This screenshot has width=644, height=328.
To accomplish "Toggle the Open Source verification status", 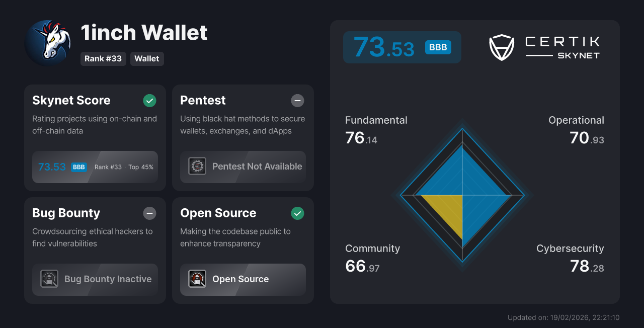I will 297,213.
